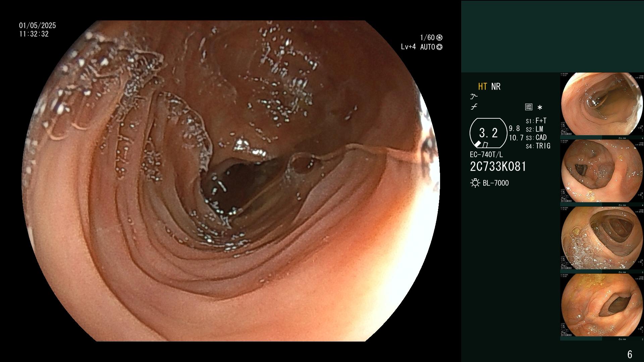This screenshot has width=644, height=362.
Task: Click the AUTO exposure mode text
Action: [x=428, y=47]
